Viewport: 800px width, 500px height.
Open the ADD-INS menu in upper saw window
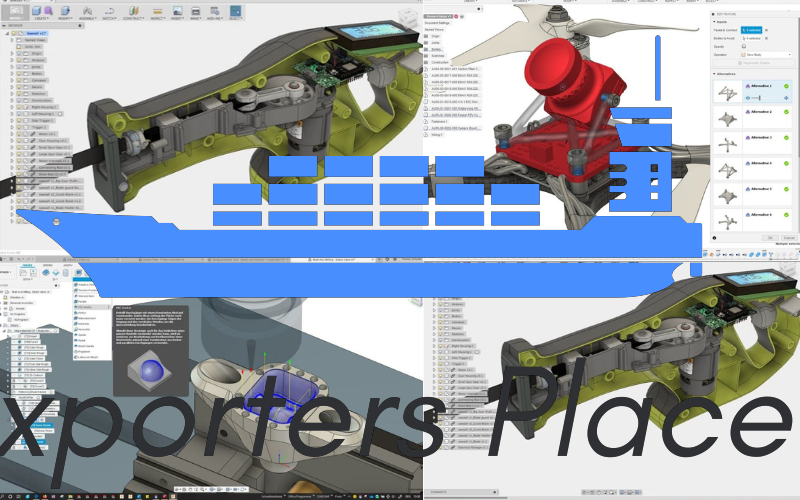215,18
